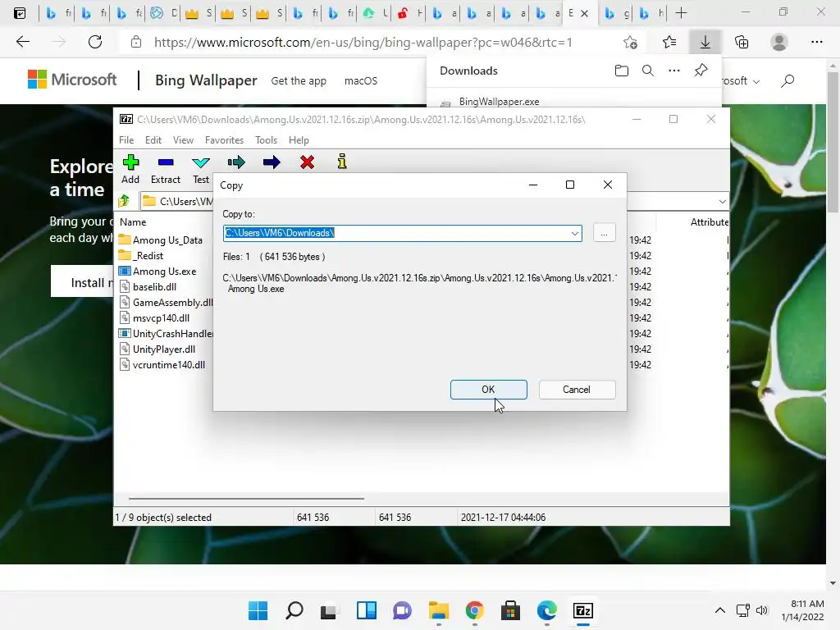
Task: Open the Favorites menu in 7-Zip
Action: click(224, 139)
